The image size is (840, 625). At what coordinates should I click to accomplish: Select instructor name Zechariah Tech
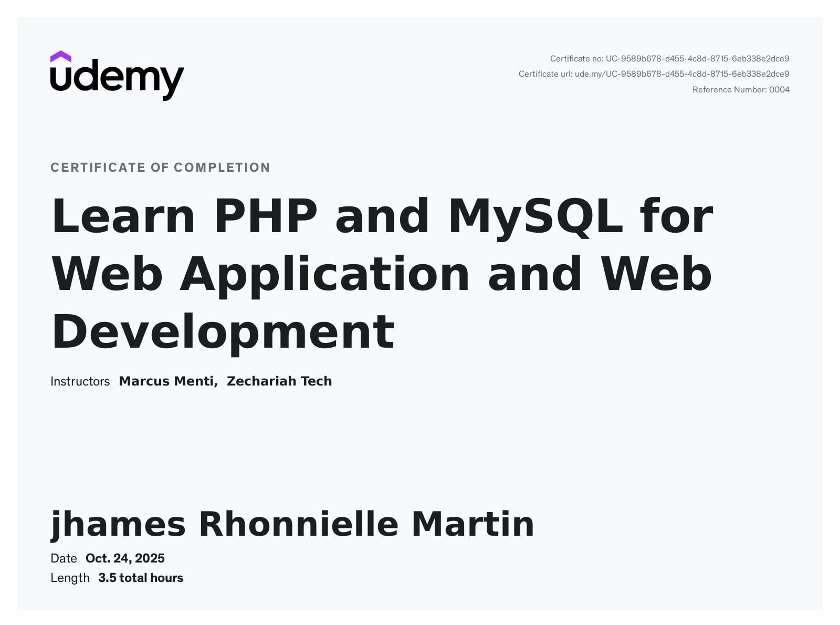(x=279, y=381)
